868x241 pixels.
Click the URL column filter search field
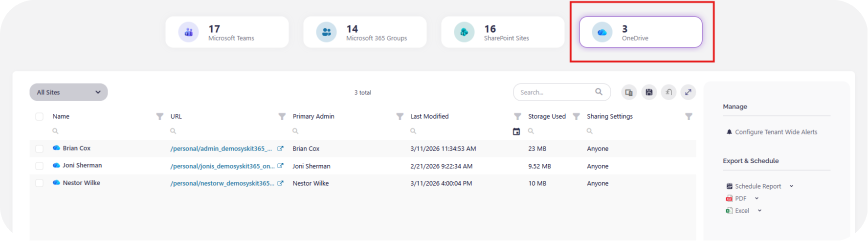[x=227, y=131]
